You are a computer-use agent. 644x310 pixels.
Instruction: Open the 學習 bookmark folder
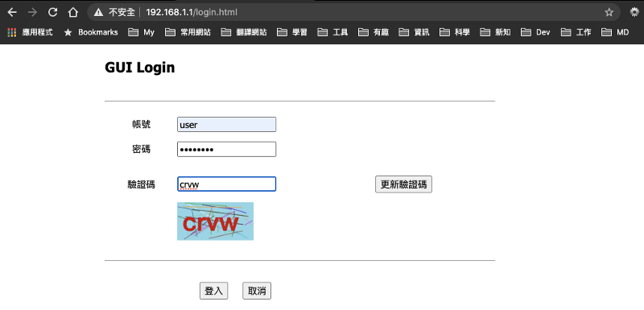click(x=292, y=32)
